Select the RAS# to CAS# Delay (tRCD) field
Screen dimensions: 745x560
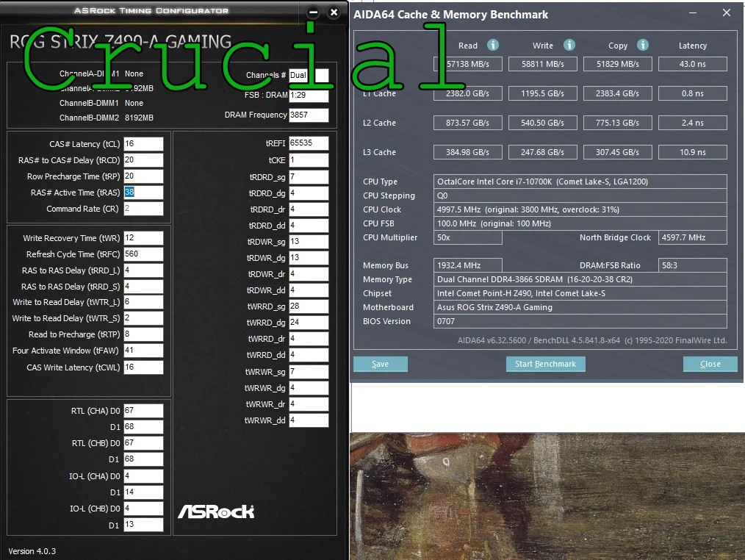click(x=143, y=159)
